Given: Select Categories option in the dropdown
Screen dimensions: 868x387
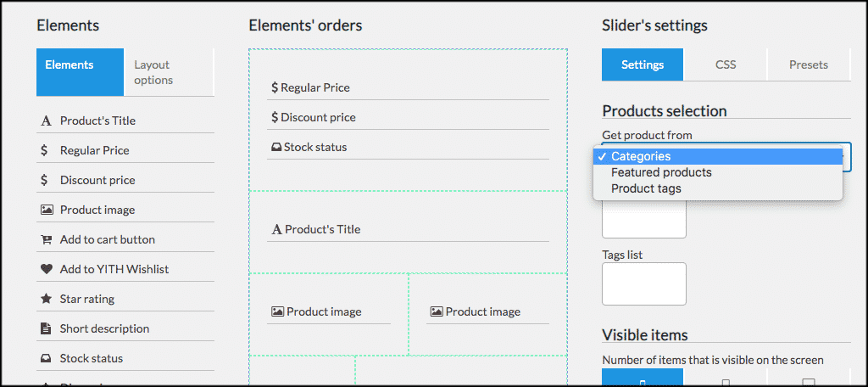Looking at the screenshot, I should tap(641, 156).
